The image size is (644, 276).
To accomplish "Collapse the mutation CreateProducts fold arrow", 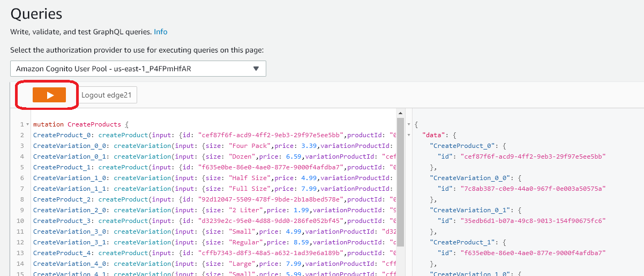I will point(28,124).
